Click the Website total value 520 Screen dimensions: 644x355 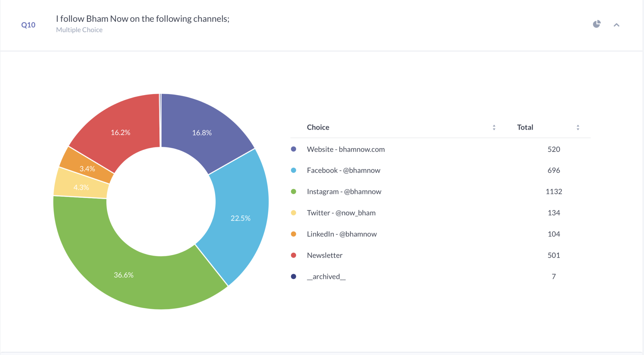click(554, 149)
